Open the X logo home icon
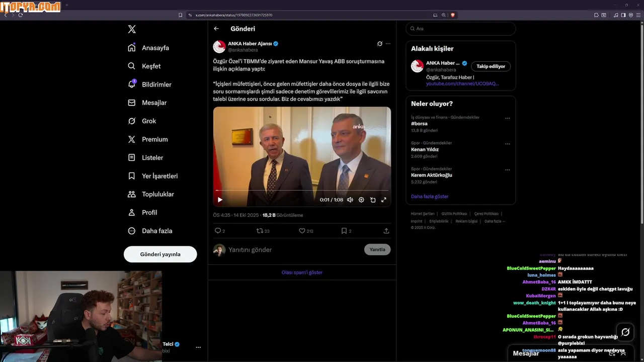The height and width of the screenshot is (362, 644). [x=132, y=29]
